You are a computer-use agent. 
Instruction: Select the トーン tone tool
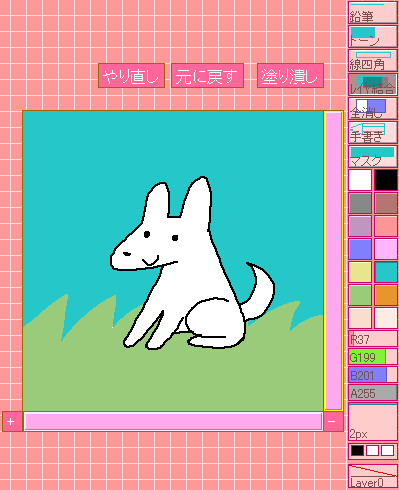pyautogui.click(x=373, y=37)
